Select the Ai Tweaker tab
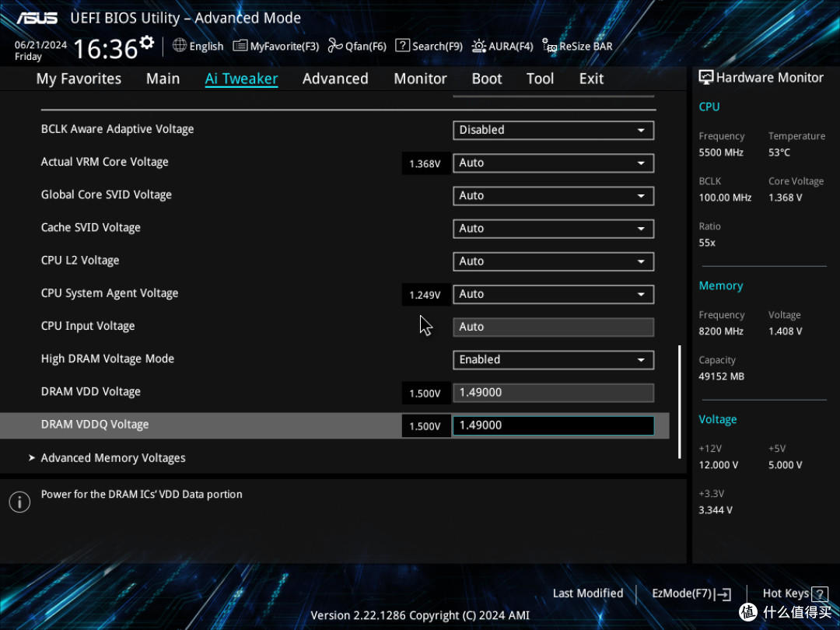840x630 pixels. pyautogui.click(x=241, y=79)
